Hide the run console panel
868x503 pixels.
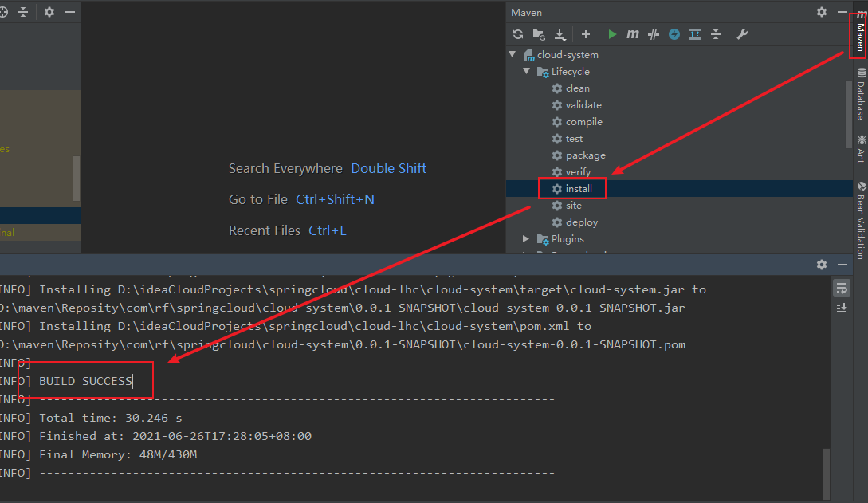coord(842,265)
